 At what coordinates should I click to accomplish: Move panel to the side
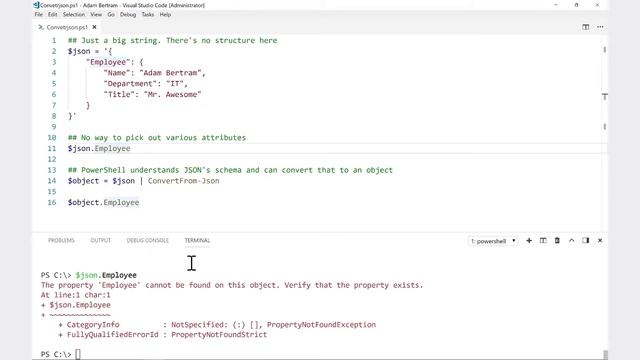pyautogui.click(x=586, y=240)
